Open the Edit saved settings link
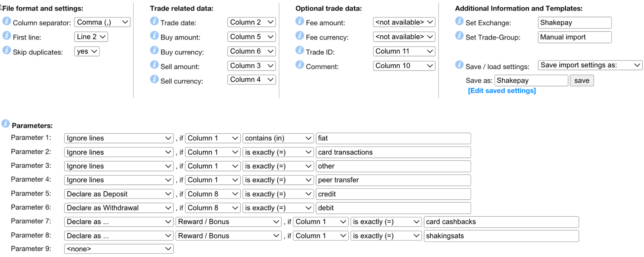The image size is (644, 257). coord(502,91)
